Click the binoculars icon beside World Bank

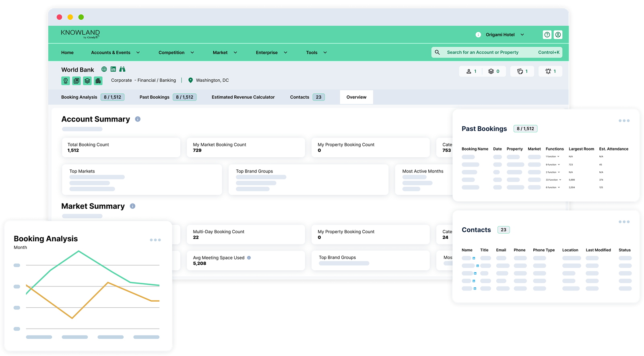pyautogui.click(x=122, y=69)
